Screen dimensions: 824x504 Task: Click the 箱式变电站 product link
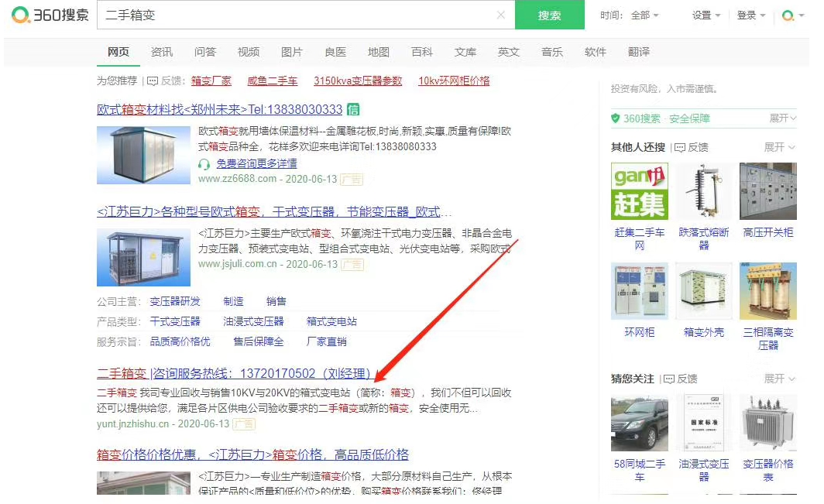331,321
